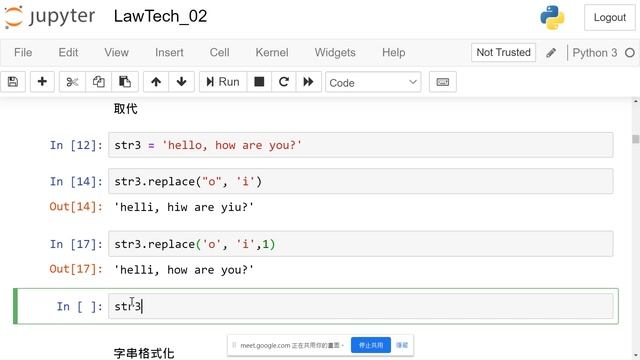
Task: Open the command palette keyboard icon
Action: (x=443, y=82)
